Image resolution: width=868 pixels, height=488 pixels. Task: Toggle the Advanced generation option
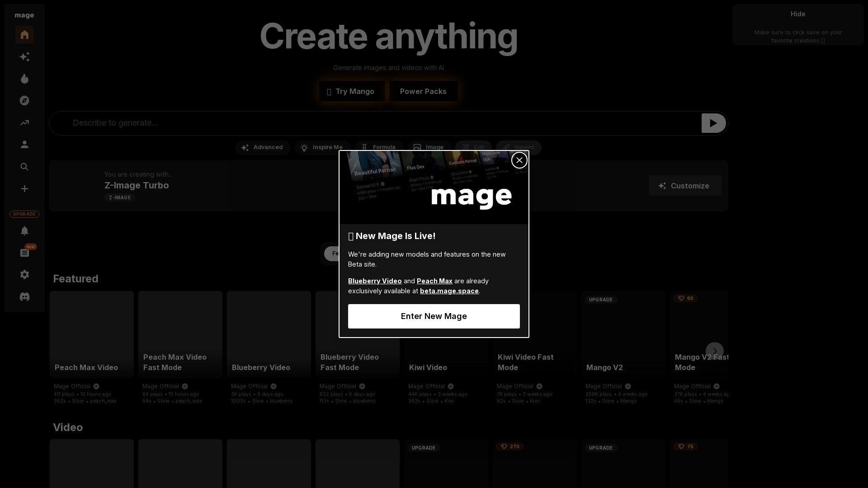pyautogui.click(x=263, y=147)
